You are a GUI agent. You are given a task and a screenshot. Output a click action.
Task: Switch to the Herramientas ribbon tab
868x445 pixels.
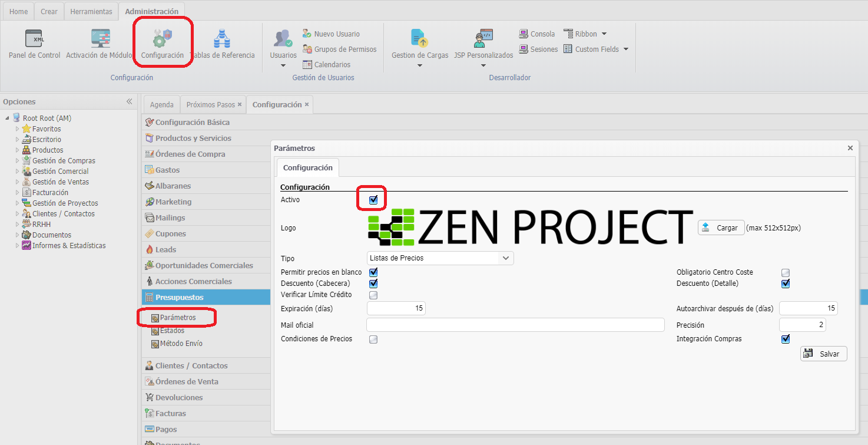pyautogui.click(x=91, y=12)
